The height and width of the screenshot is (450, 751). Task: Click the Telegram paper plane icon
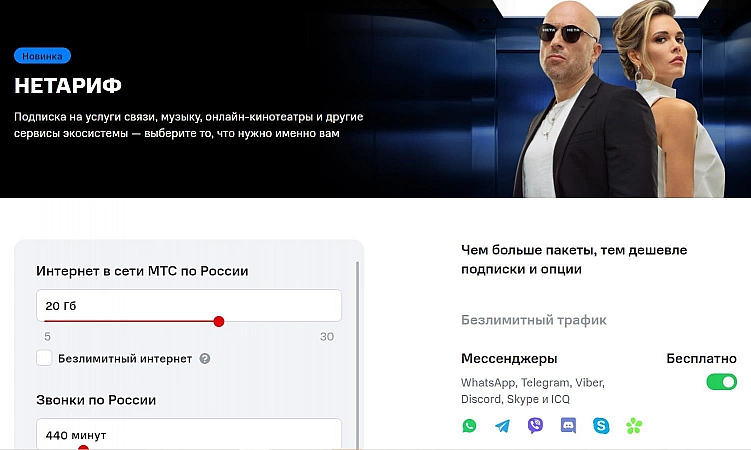click(x=502, y=425)
